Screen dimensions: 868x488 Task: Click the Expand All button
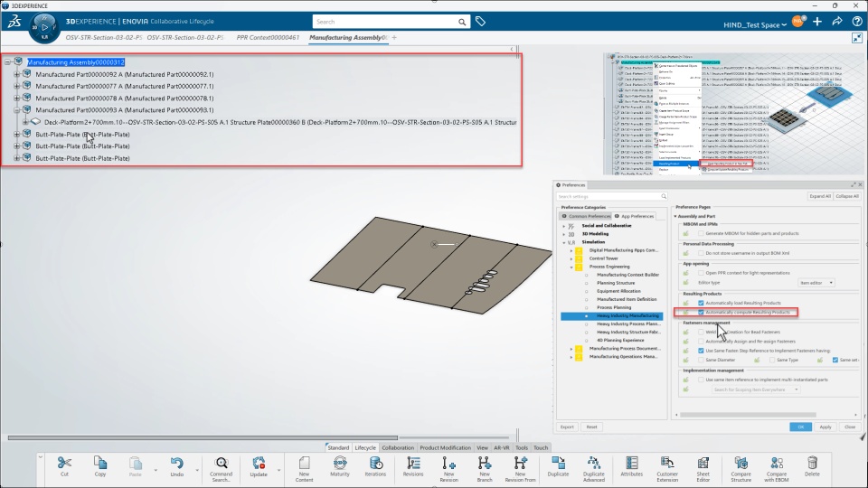pyautogui.click(x=820, y=196)
